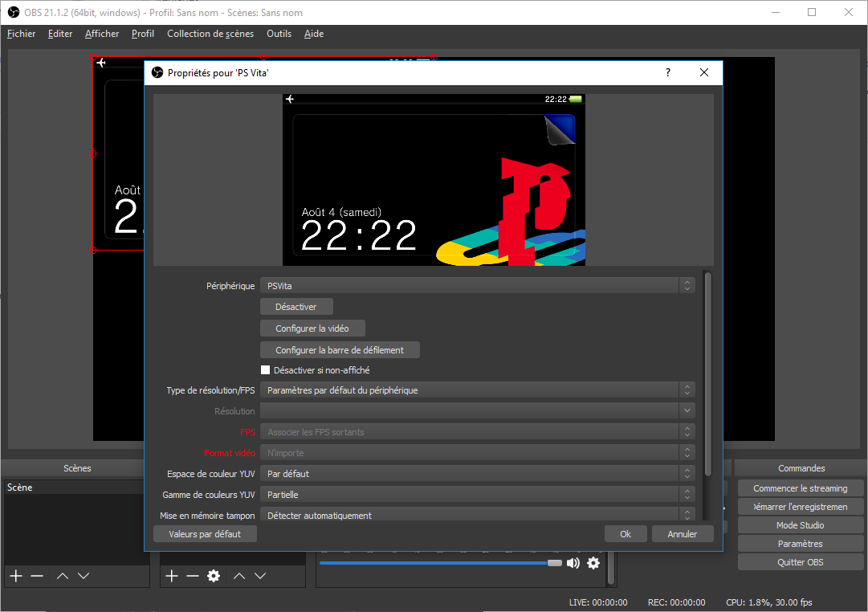Click Valeurs par défaut button
Image resolution: width=868 pixels, height=612 pixels.
[x=205, y=534]
